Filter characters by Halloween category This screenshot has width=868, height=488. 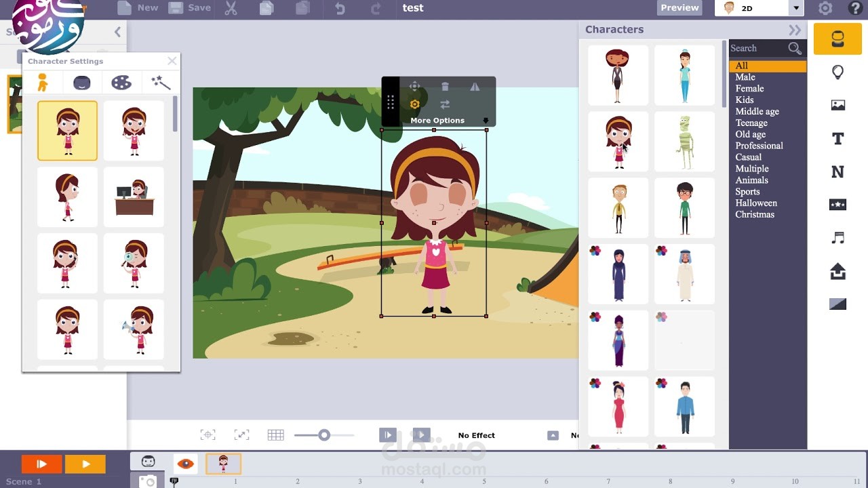click(x=756, y=203)
